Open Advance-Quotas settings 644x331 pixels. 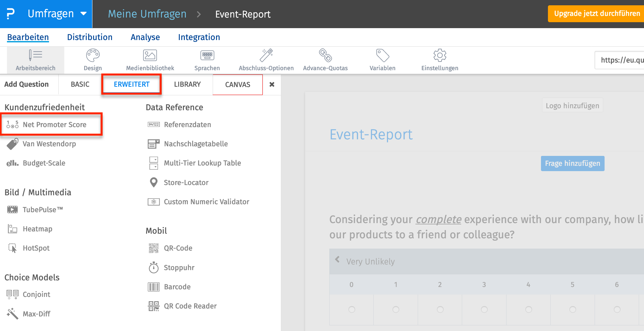point(325,60)
